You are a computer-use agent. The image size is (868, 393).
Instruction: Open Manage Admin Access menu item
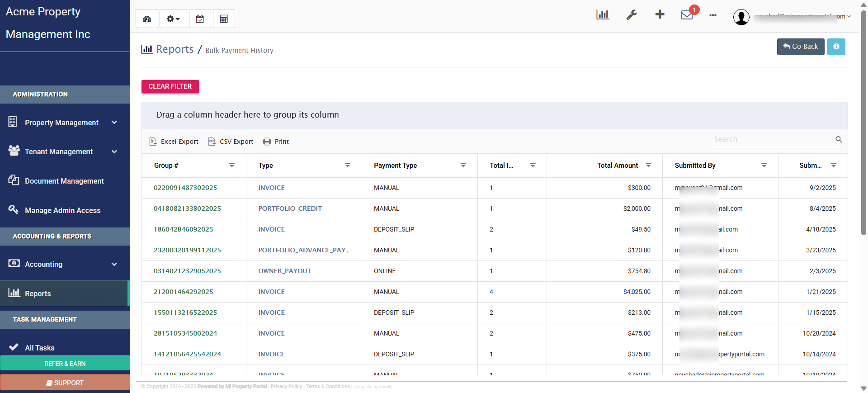(62, 210)
